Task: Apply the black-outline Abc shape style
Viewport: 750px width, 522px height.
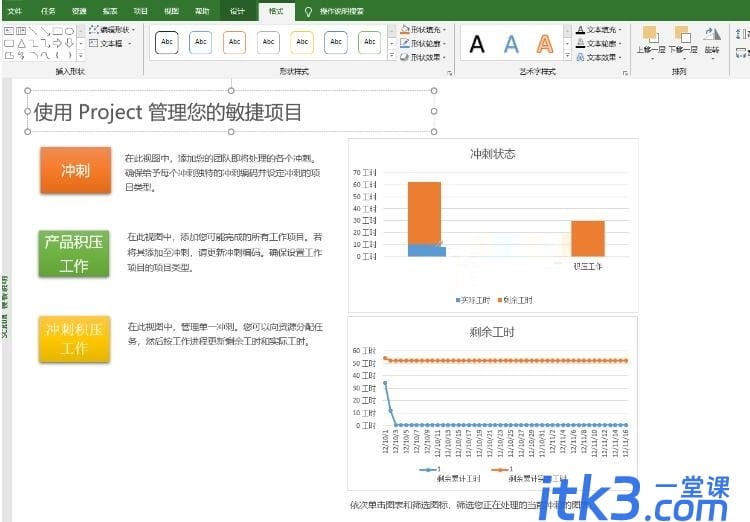Action: click(x=167, y=42)
